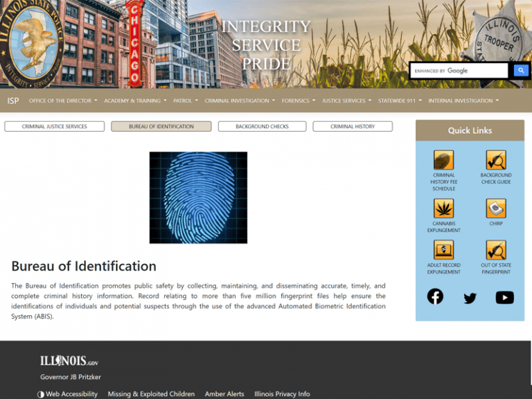Visit the Facebook page icon

pyautogui.click(x=435, y=296)
